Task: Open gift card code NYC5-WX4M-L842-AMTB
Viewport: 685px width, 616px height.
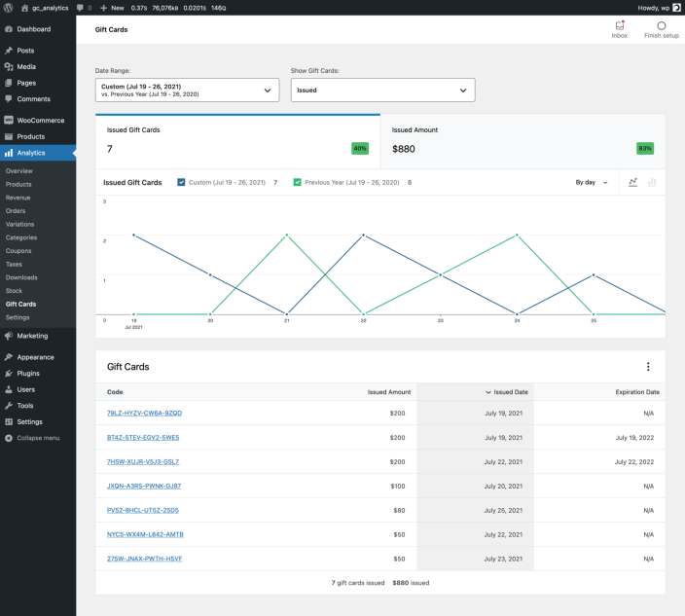Action: tap(145, 534)
